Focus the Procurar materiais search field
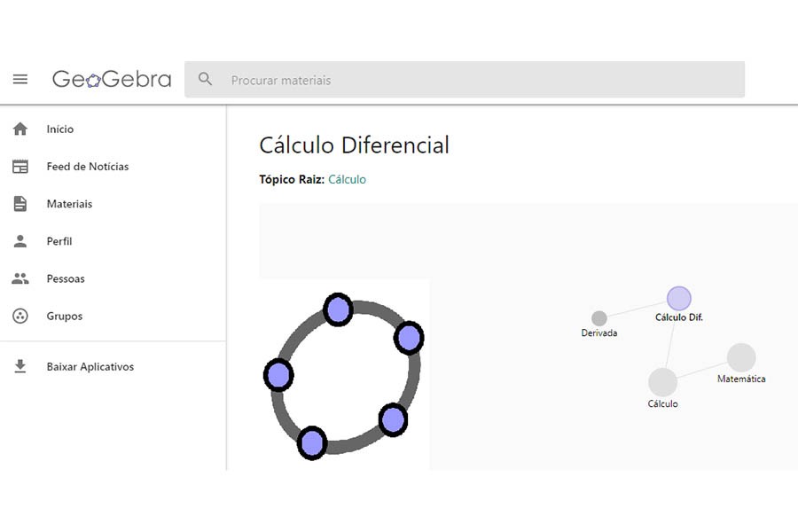Screen dimensions: 798x532 point(465,80)
